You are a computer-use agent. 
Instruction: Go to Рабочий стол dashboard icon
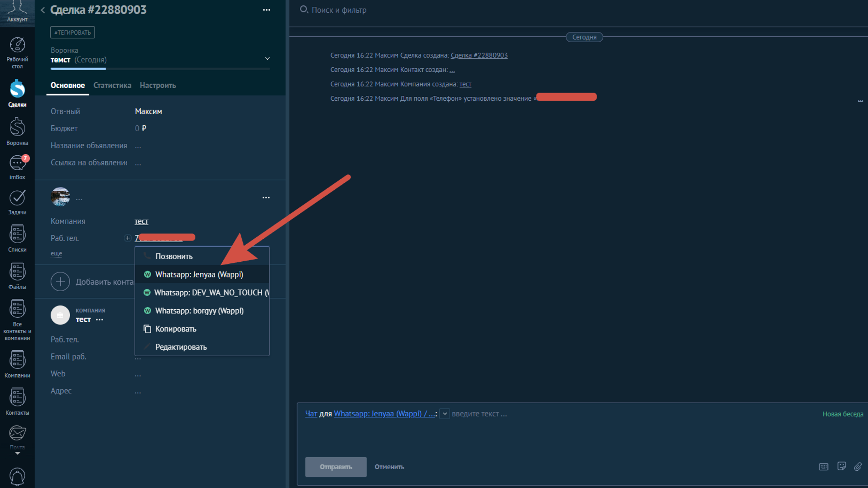click(17, 53)
